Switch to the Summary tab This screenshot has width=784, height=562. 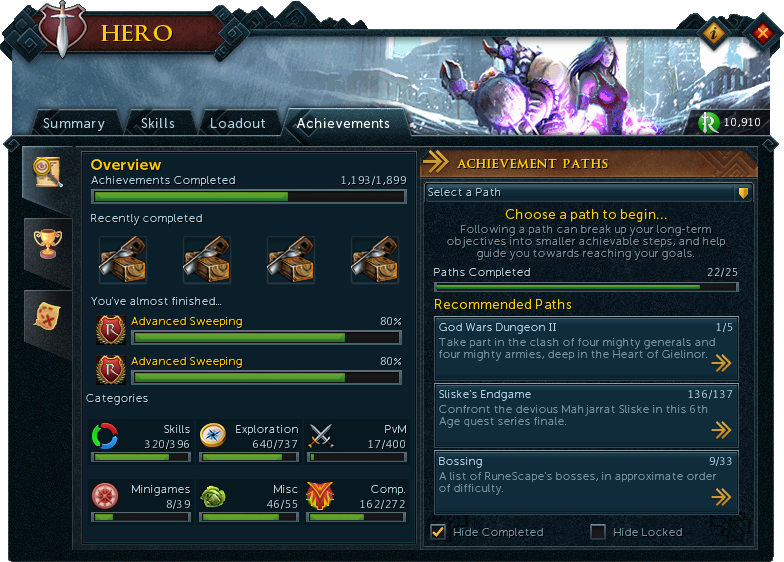click(x=74, y=123)
